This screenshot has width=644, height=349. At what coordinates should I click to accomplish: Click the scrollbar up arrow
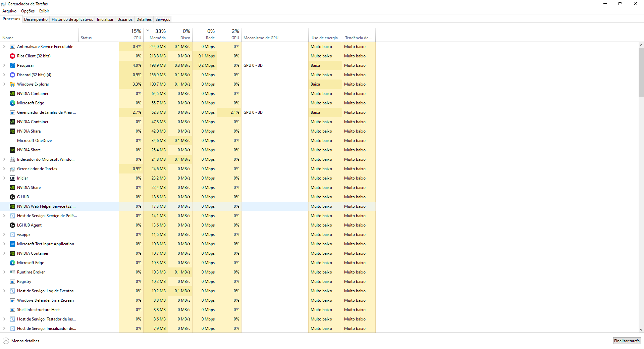point(641,45)
